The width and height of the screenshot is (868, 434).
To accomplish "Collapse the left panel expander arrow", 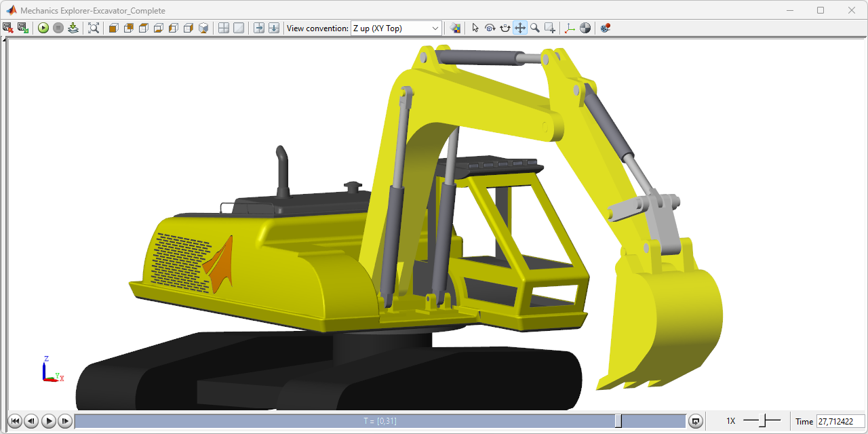I will pos(3,40).
